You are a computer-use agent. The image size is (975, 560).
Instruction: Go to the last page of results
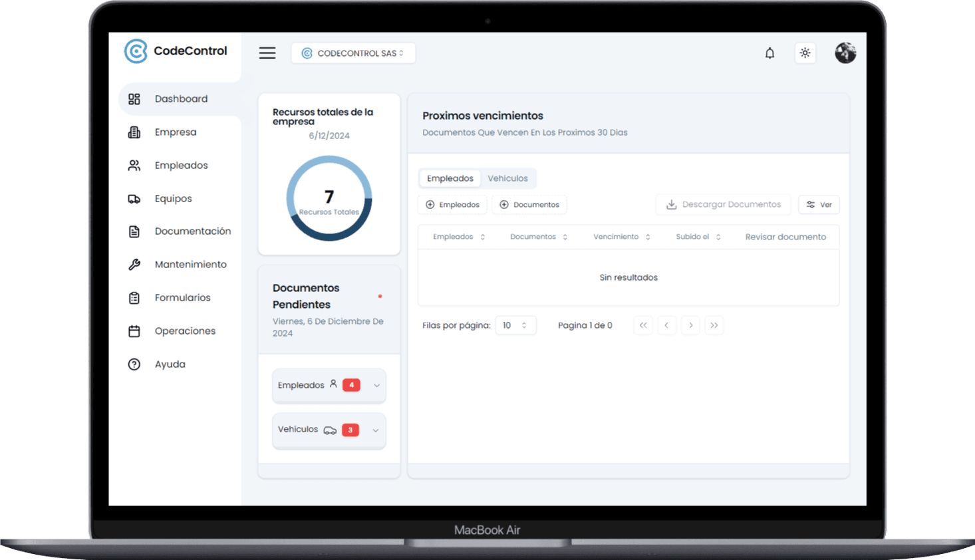(714, 325)
